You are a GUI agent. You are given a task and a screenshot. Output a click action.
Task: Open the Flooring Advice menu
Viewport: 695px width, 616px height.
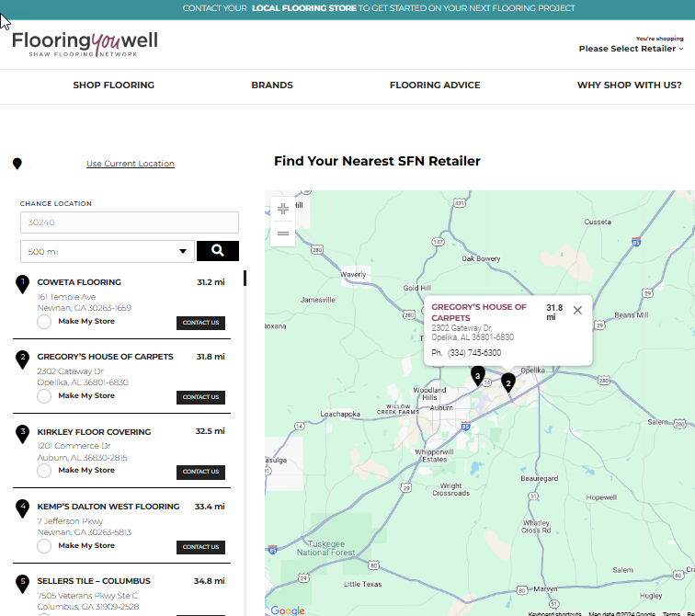[435, 86]
